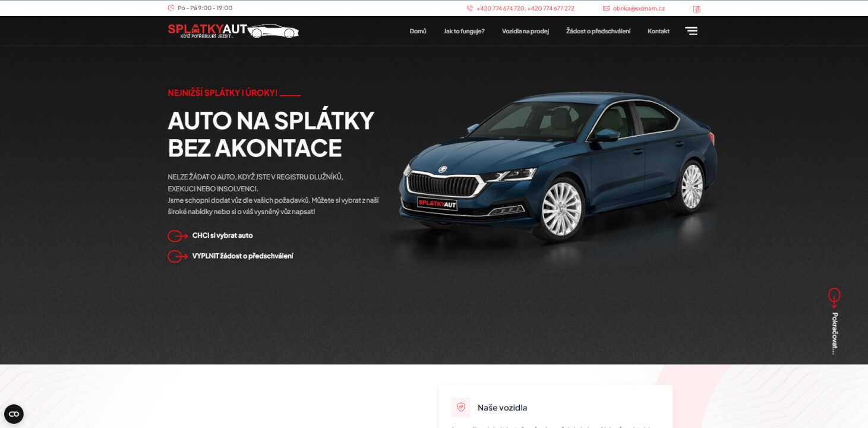Click the envelope icon beside the email address
868x428 pixels.
(606, 8)
